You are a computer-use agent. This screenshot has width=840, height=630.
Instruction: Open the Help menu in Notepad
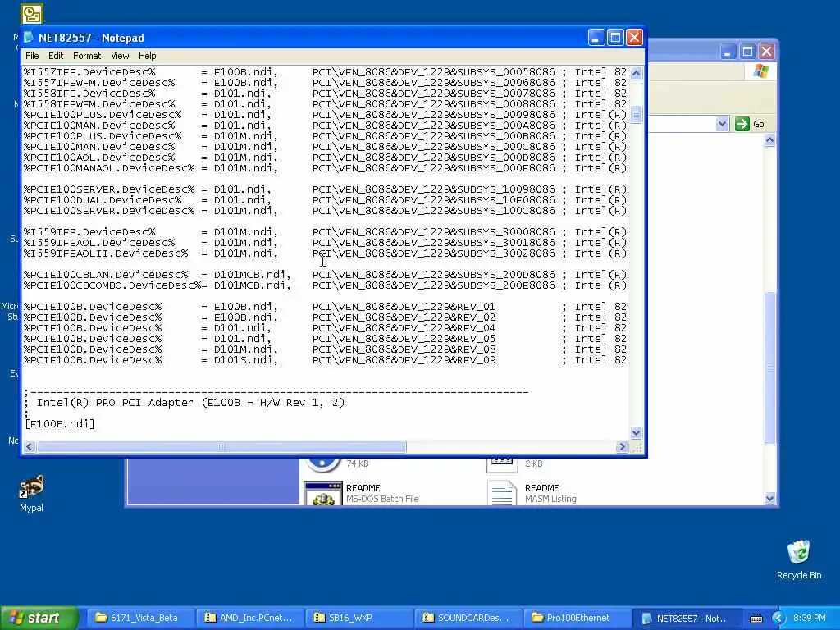point(148,56)
